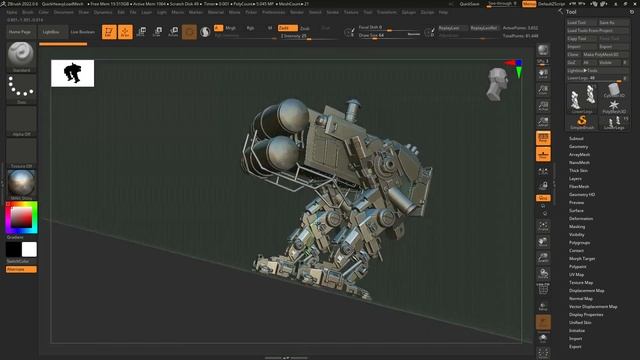Viewport: 640px width, 360px height.
Task: Click the Tool palette dock icon
Action: point(632,12)
